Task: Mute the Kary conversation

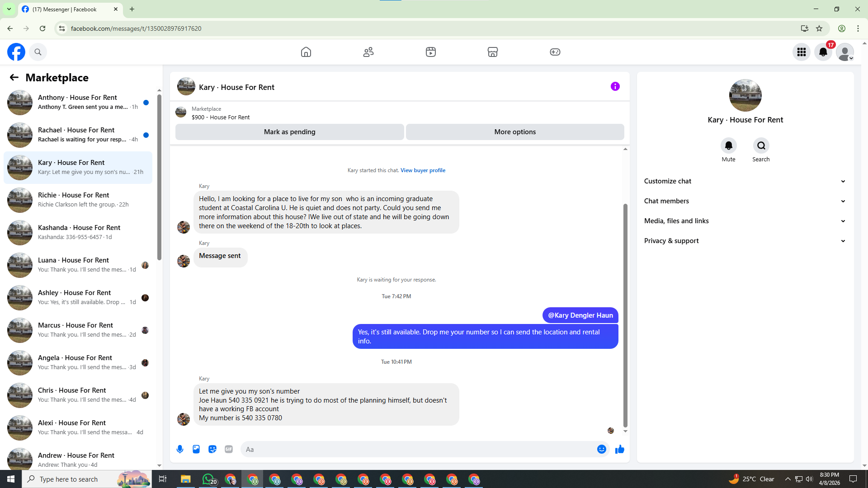Action: (x=728, y=145)
